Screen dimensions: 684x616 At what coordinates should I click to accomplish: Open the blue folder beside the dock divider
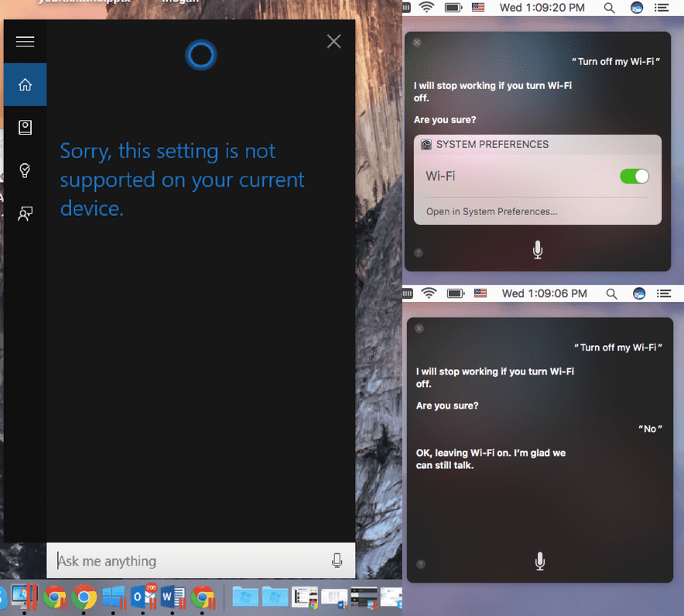pyautogui.click(x=245, y=597)
